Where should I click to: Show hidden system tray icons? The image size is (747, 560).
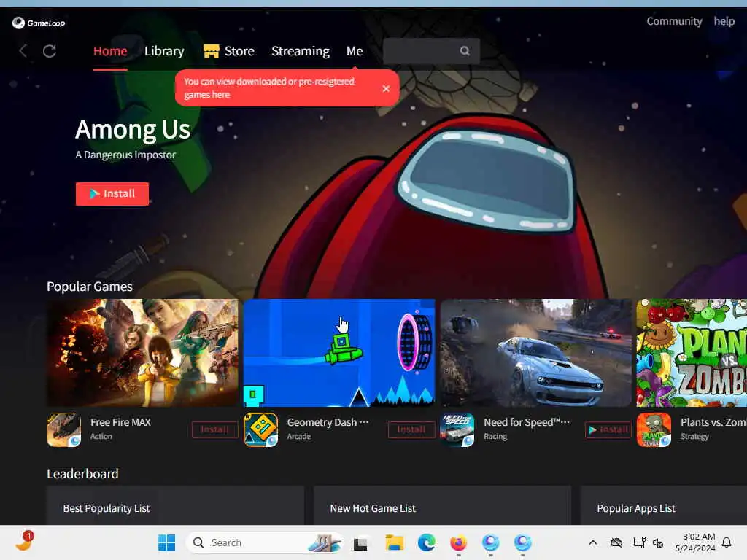point(592,542)
